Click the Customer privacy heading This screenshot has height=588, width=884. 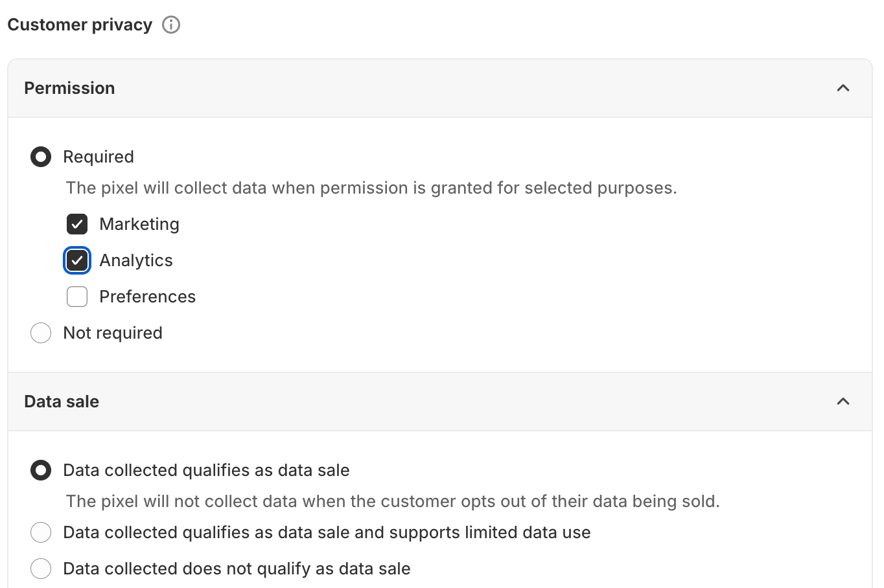click(x=80, y=25)
